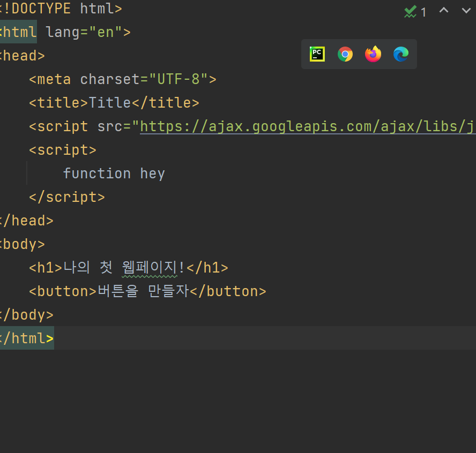This screenshot has width=476, height=453.
Task: Click the closing </head> tag
Action: [27, 221]
